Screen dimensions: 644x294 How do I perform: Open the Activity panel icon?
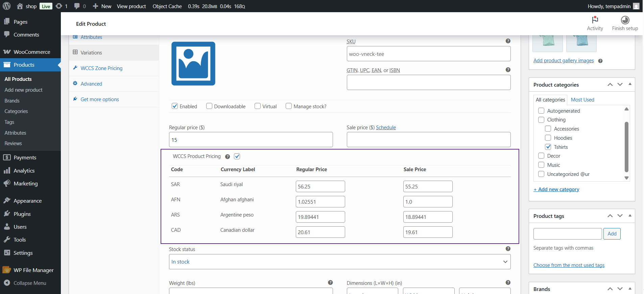point(595,20)
